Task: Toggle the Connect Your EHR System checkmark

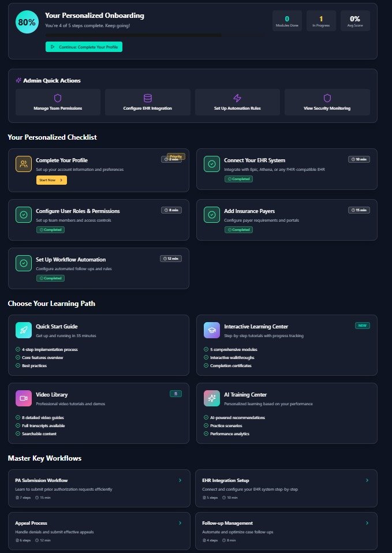Action: coord(212,164)
